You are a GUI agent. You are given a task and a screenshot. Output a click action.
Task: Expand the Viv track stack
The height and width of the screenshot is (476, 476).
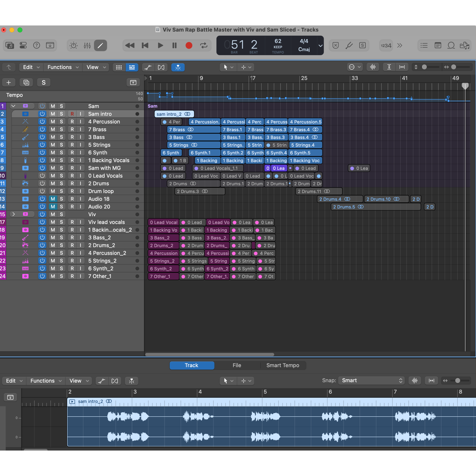point(14,214)
